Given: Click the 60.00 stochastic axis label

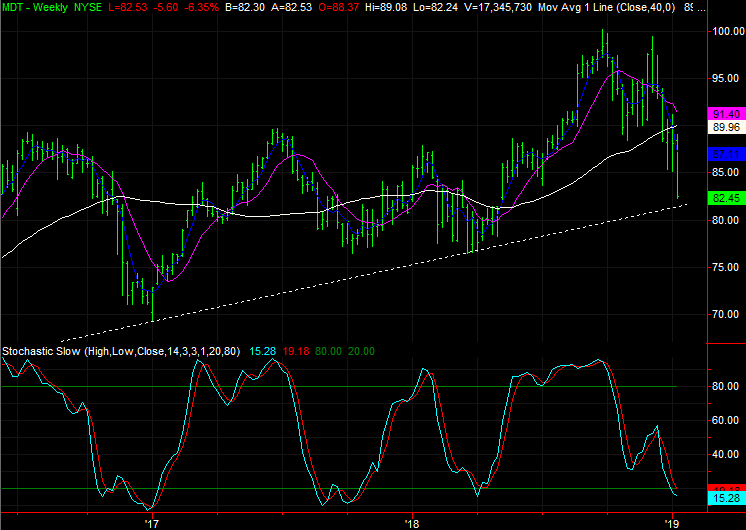Looking at the screenshot, I should [726, 421].
